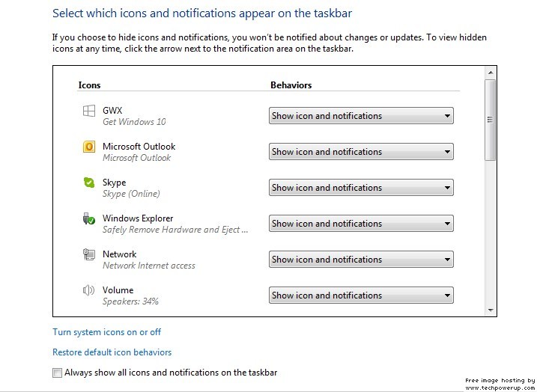Click 'Safely Remove Hardware and Eject' text
Viewport: 537px width, 392px height.
click(x=175, y=230)
